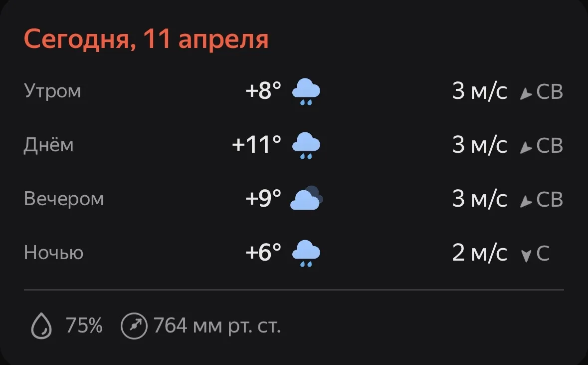Click the evening wind direction arrow

tap(526, 201)
